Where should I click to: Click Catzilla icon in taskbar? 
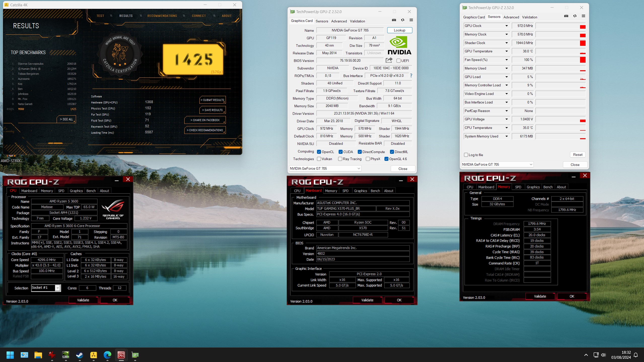tap(94, 355)
